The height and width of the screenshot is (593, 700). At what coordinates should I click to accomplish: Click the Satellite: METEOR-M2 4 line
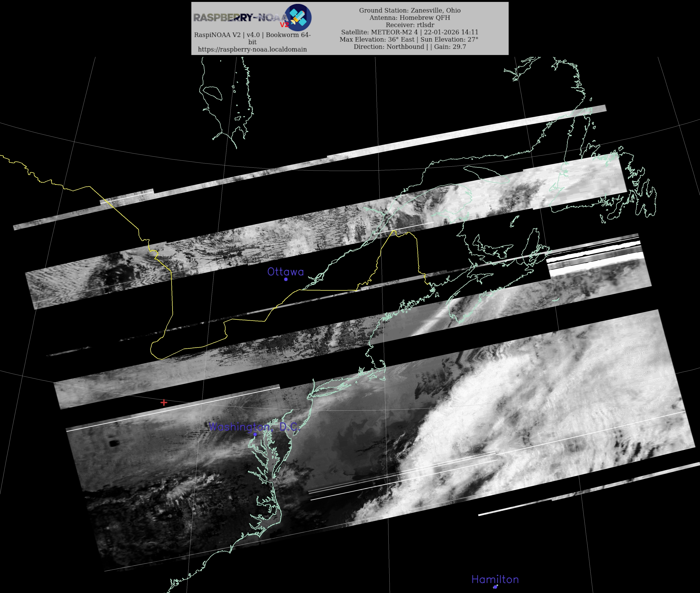(x=409, y=32)
